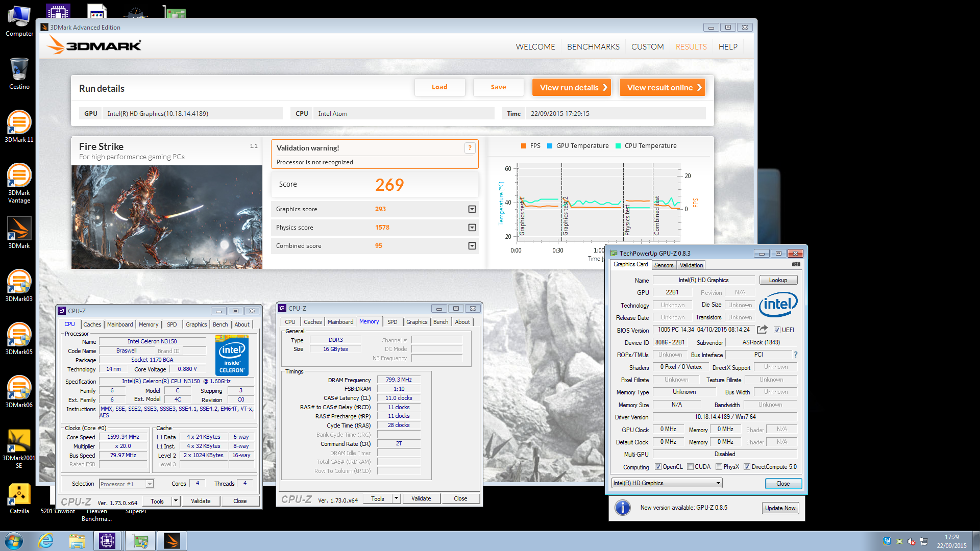Click the Save button in Run details
Image resolution: width=980 pixels, height=551 pixels.
pyautogui.click(x=498, y=87)
